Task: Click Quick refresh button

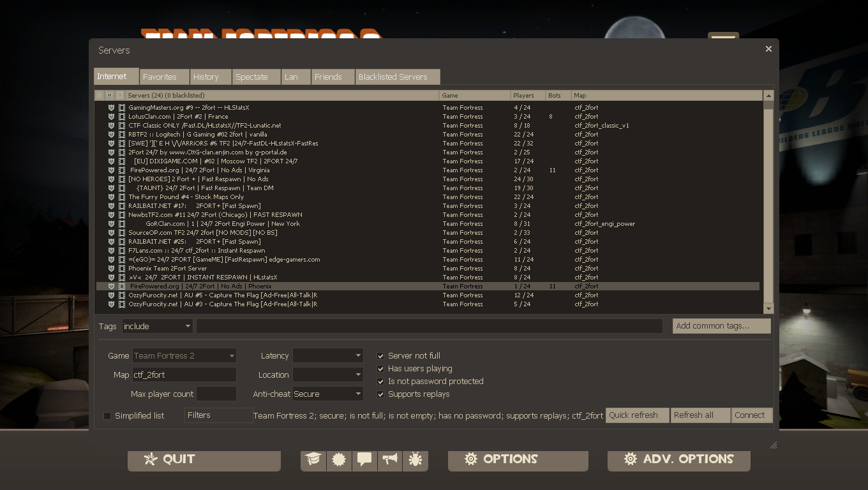Action: pyautogui.click(x=637, y=415)
